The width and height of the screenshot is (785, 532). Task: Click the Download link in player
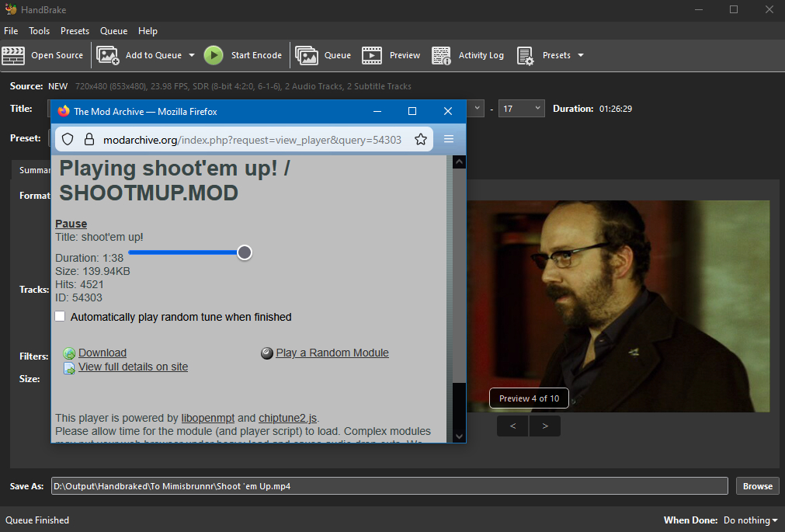pyautogui.click(x=102, y=353)
